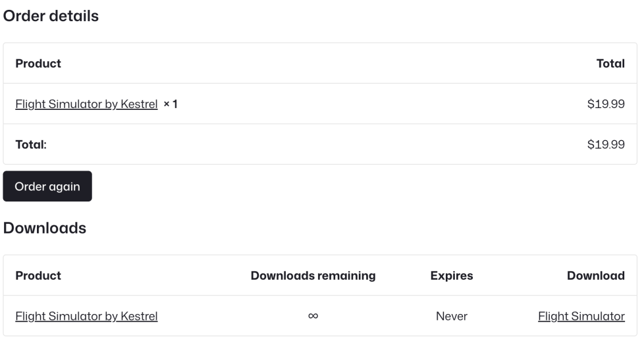This screenshot has width=644, height=341.
Task: Download the Flight Simulator file link
Action: [581, 316]
